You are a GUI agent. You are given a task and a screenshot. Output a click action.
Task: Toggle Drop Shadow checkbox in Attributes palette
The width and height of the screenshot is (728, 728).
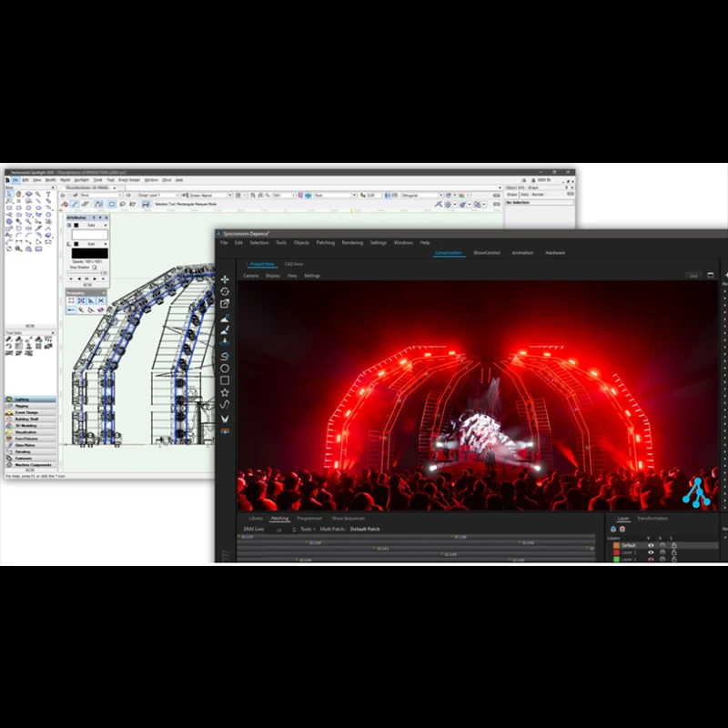[x=95, y=268]
